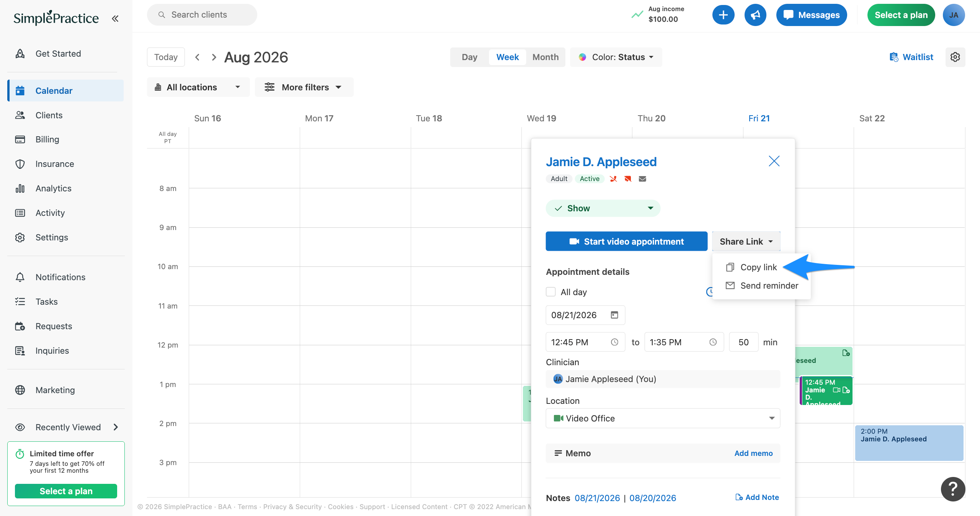Open the help question mark button

953,489
